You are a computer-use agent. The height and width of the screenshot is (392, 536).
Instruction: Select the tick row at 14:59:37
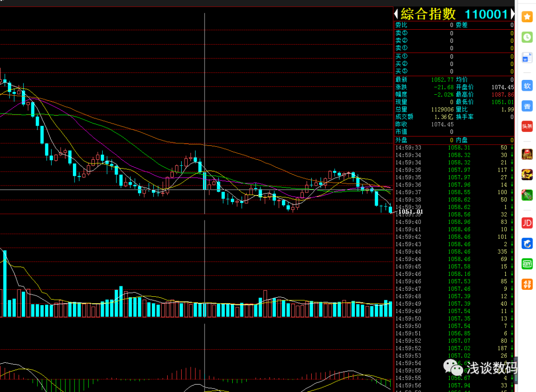pyautogui.click(x=454, y=193)
